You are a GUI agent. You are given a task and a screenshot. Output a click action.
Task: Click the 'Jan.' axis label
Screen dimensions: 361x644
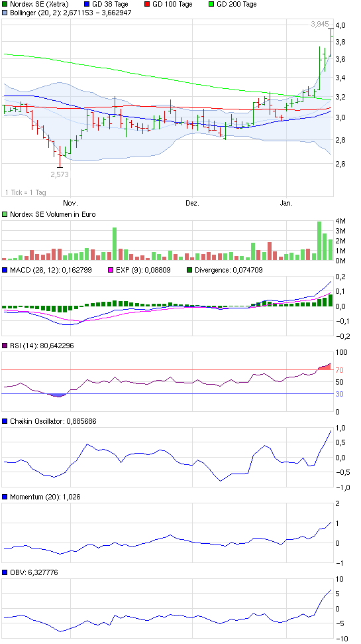pyautogui.click(x=286, y=204)
